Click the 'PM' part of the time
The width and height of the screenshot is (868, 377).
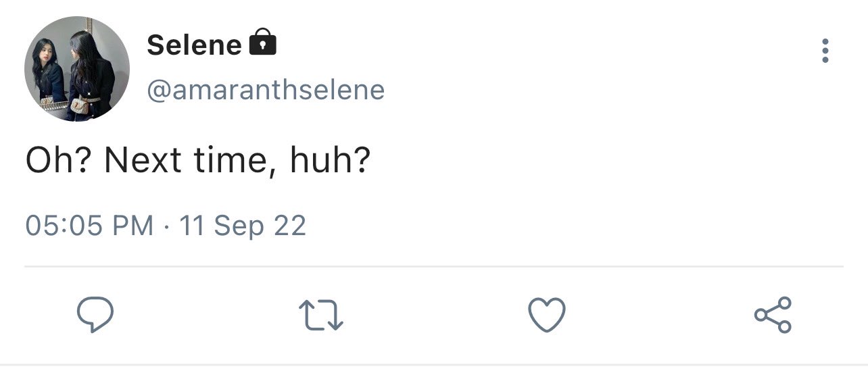click(132, 225)
